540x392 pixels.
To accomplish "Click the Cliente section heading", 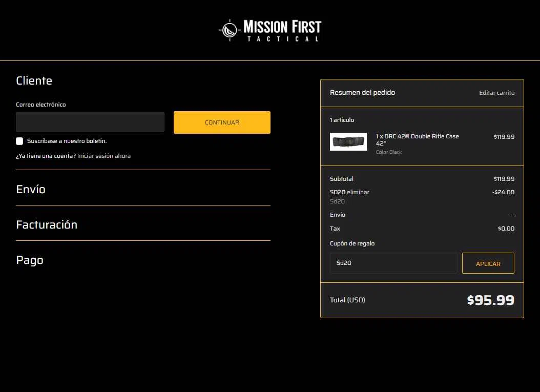I will [x=34, y=80].
